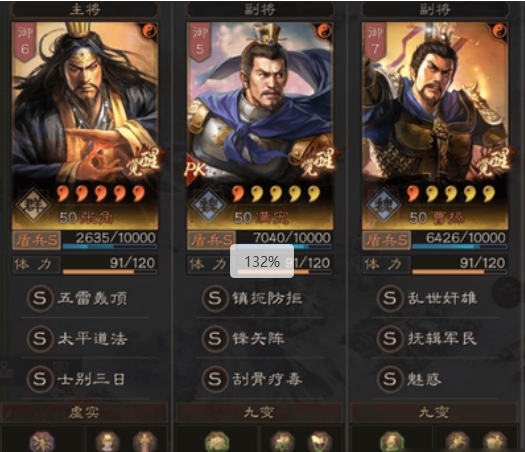
Task: Select the 抚辑军民 skill S icon
Action: click(x=390, y=338)
